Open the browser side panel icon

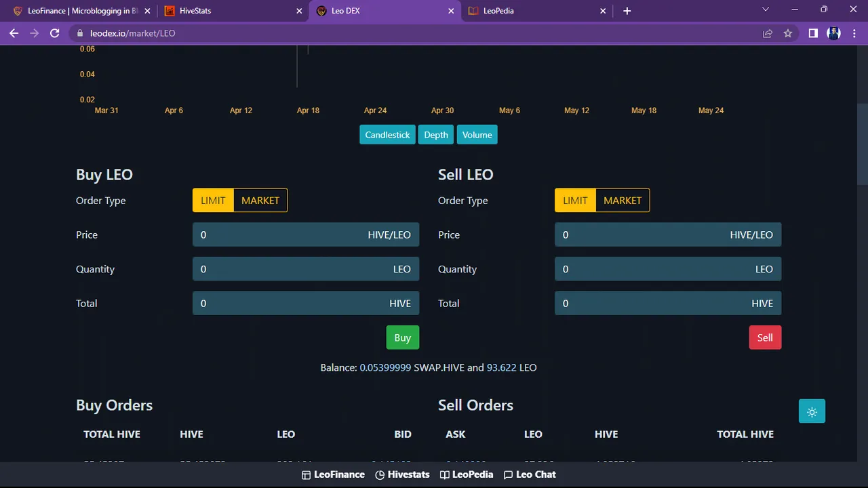click(813, 33)
